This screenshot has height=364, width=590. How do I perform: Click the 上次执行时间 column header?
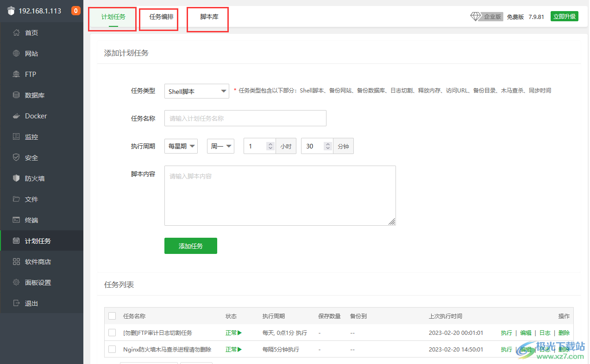(x=446, y=316)
